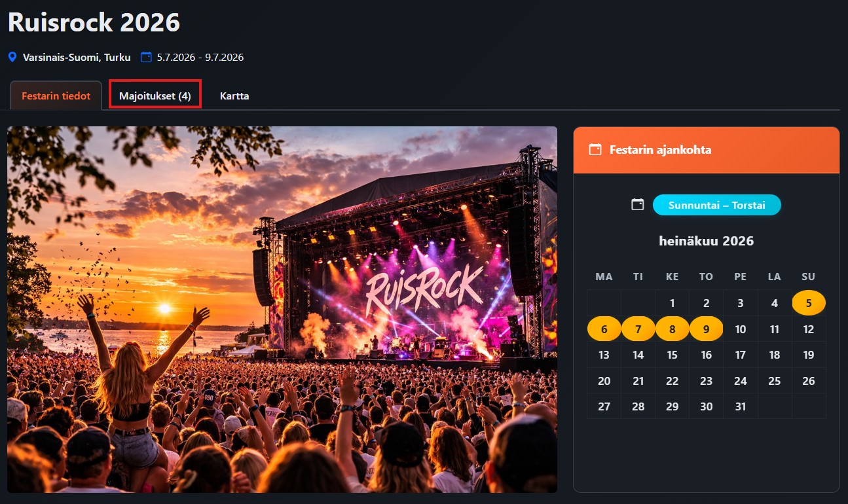This screenshot has width=848, height=504.
Task: Click the heinäkuu 2026 month heading
Action: [706, 241]
